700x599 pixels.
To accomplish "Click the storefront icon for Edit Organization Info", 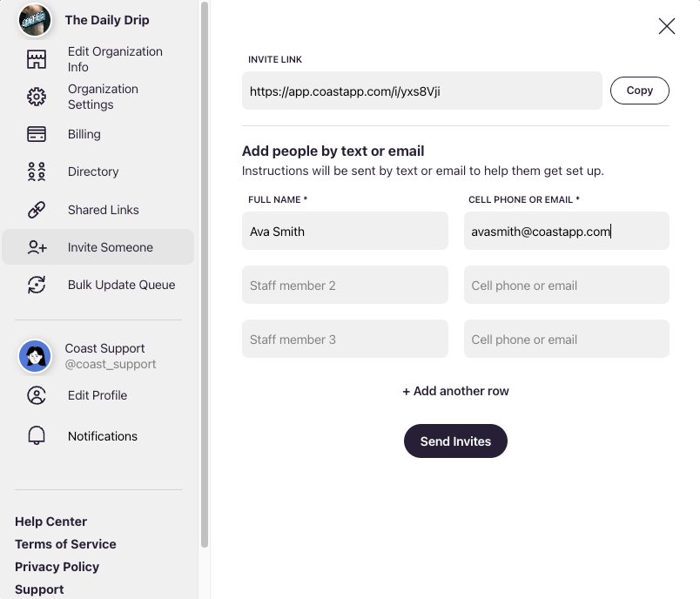I will coord(37,59).
